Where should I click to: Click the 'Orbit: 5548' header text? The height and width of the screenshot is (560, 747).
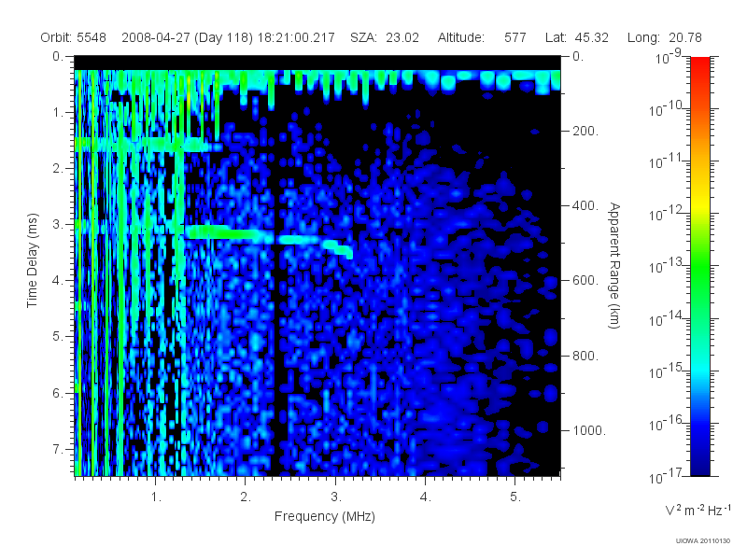pos(74,37)
